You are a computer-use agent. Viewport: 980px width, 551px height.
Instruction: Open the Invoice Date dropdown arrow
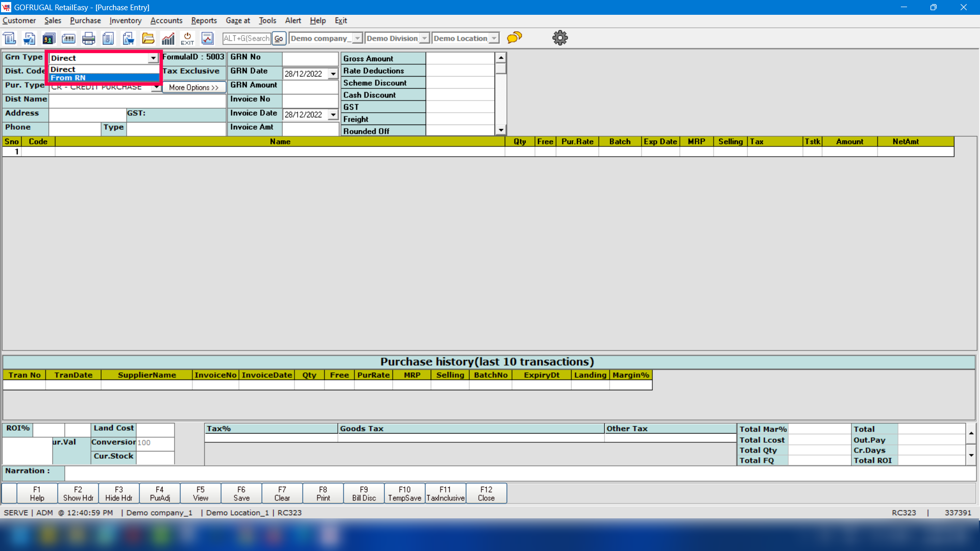[333, 115]
